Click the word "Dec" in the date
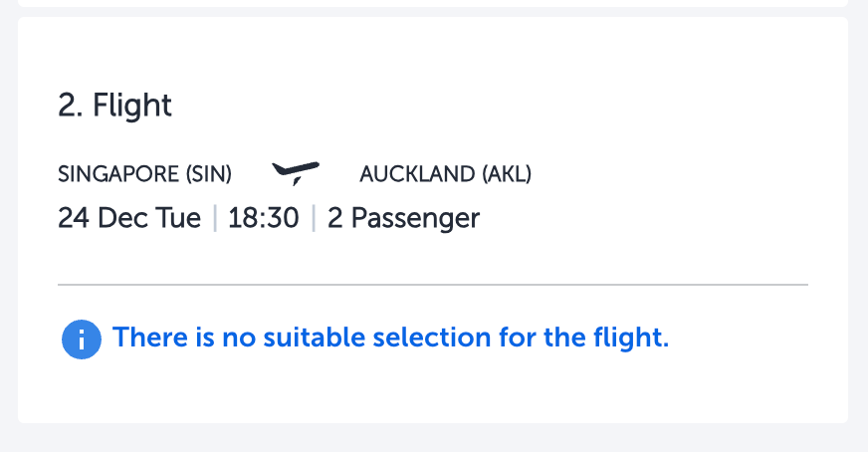Viewport: 868px width, 452px height. 121,218
